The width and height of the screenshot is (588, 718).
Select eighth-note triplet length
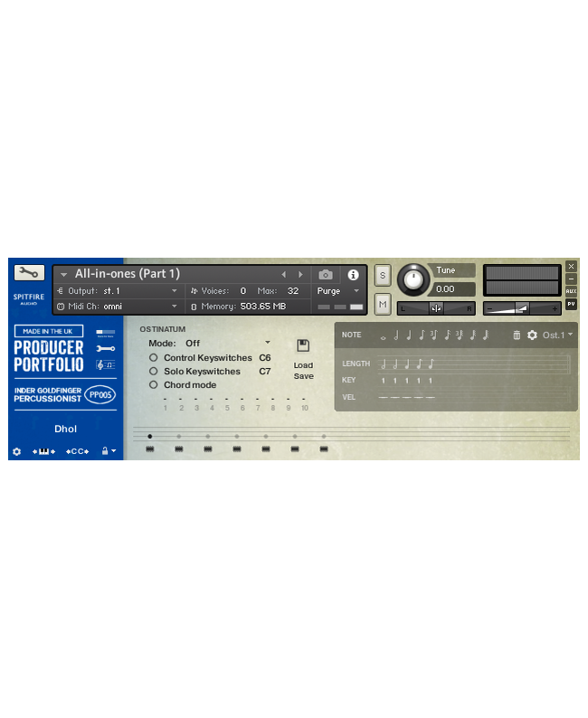point(433,335)
